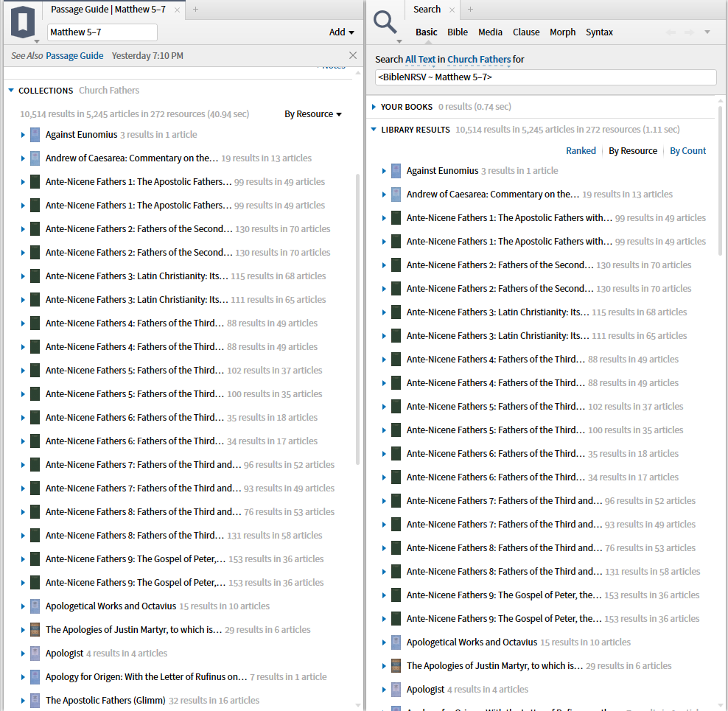Expand Against Eunomius in Collections list

[x=23, y=135]
